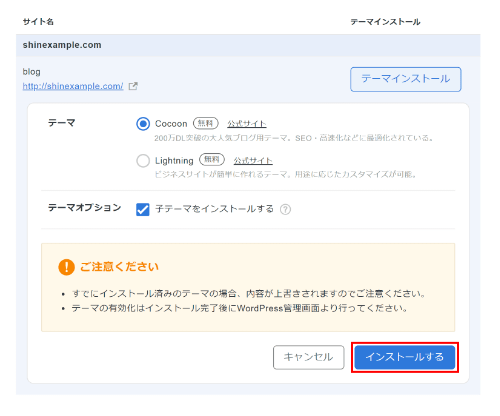Click the キャンセル button

tap(308, 357)
